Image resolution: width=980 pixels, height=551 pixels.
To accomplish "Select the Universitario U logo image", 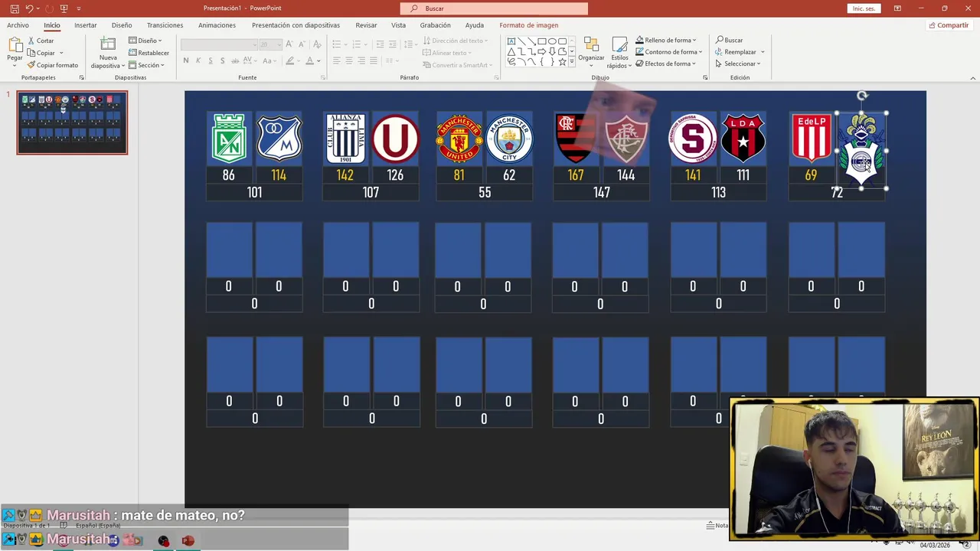I will tap(396, 139).
